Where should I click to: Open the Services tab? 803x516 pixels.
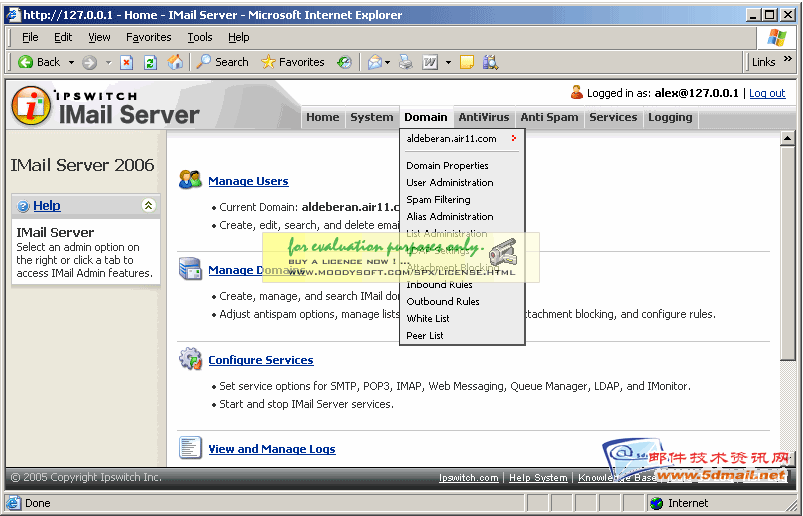click(x=613, y=117)
